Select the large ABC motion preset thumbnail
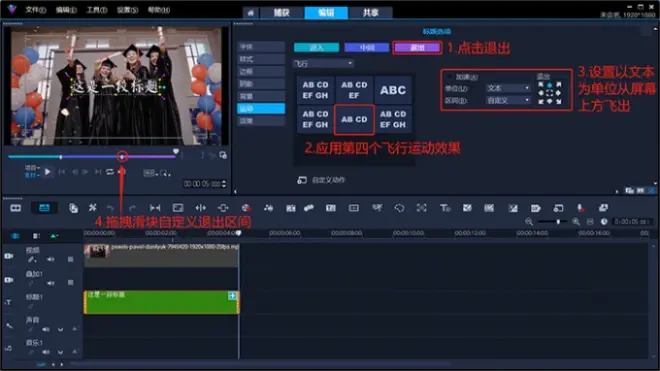 393,90
